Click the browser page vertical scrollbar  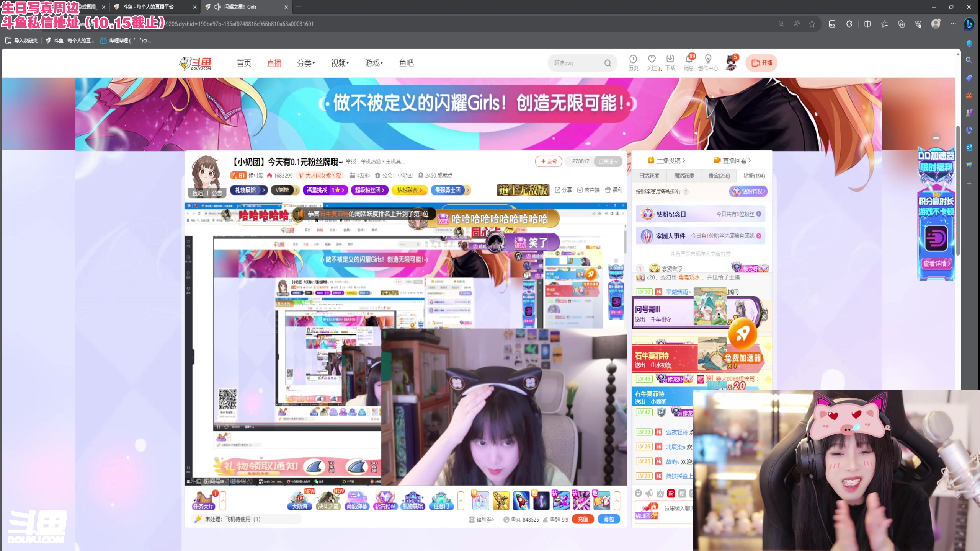[x=958, y=191]
